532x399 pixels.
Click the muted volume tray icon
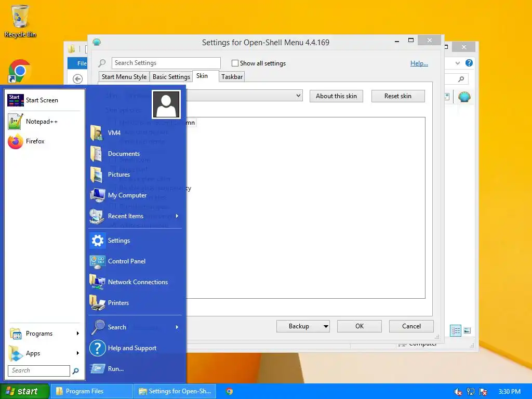[x=458, y=392]
